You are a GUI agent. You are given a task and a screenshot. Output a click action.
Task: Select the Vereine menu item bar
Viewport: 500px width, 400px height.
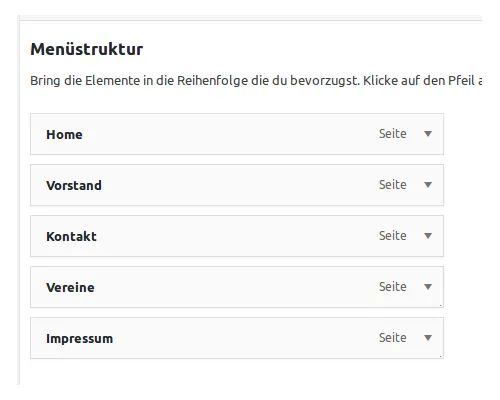(237, 287)
